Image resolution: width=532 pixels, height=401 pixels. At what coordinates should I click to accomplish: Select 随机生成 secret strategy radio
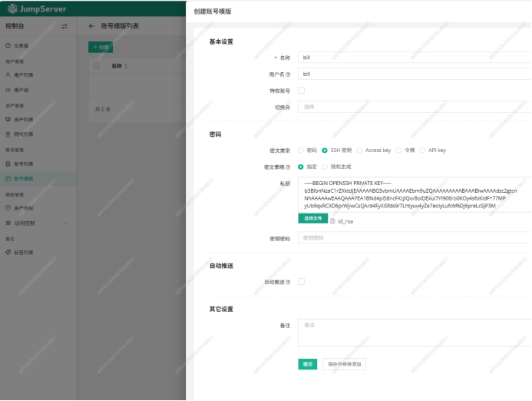(x=325, y=166)
